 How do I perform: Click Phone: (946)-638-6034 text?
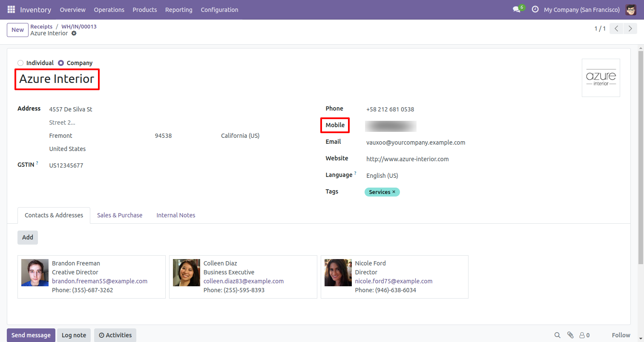click(385, 290)
